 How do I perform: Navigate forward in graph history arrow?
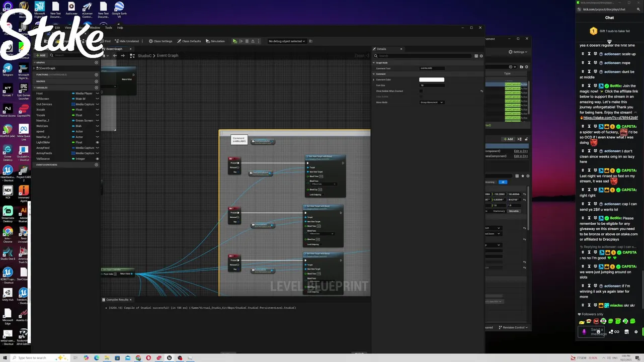coord(122,55)
